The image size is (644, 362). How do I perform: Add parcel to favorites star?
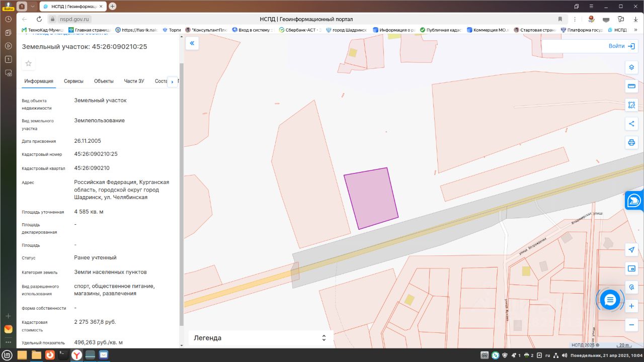coord(29,63)
